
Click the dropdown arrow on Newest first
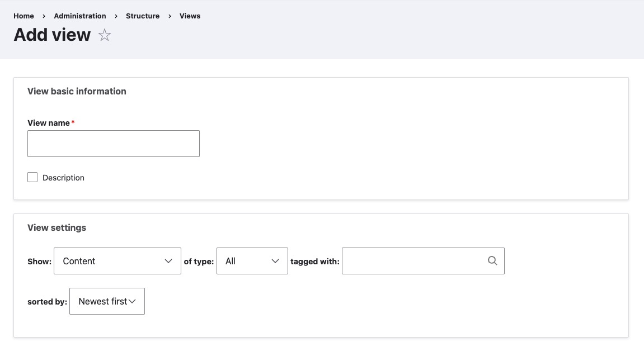click(133, 301)
